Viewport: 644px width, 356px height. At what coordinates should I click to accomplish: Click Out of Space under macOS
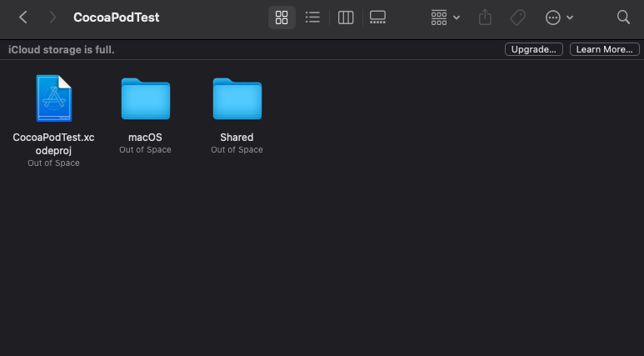tap(145, 149)
